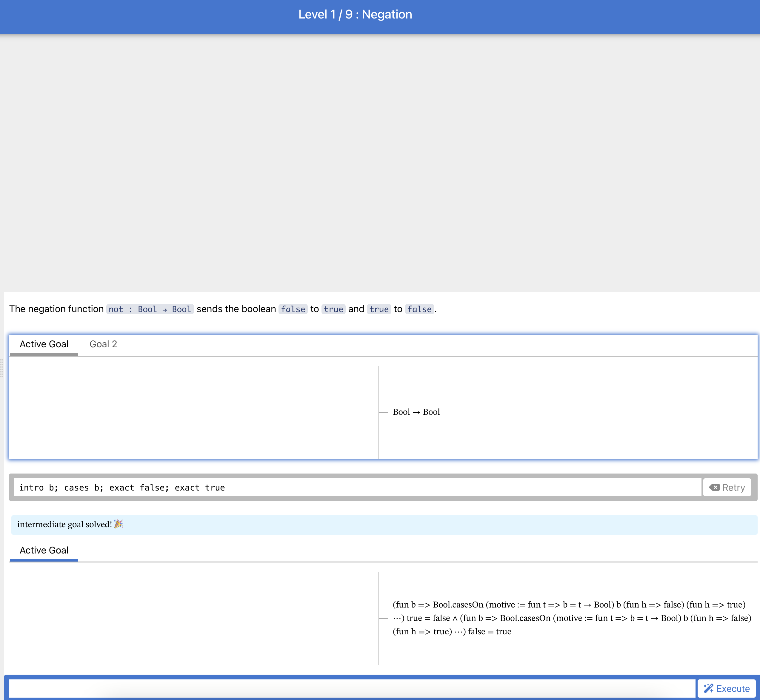Expand the first ellipsis in the goal expression

click(x=397, y=618)
